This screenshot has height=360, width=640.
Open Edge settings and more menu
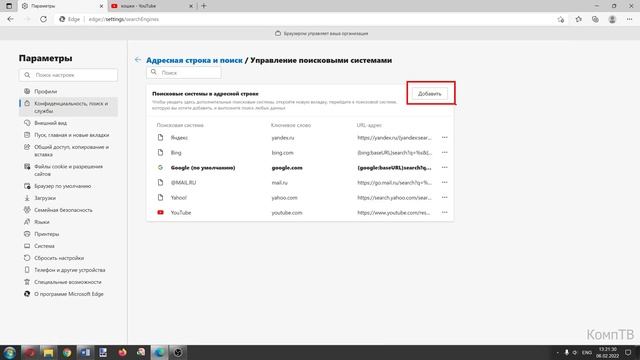point(629,19)
